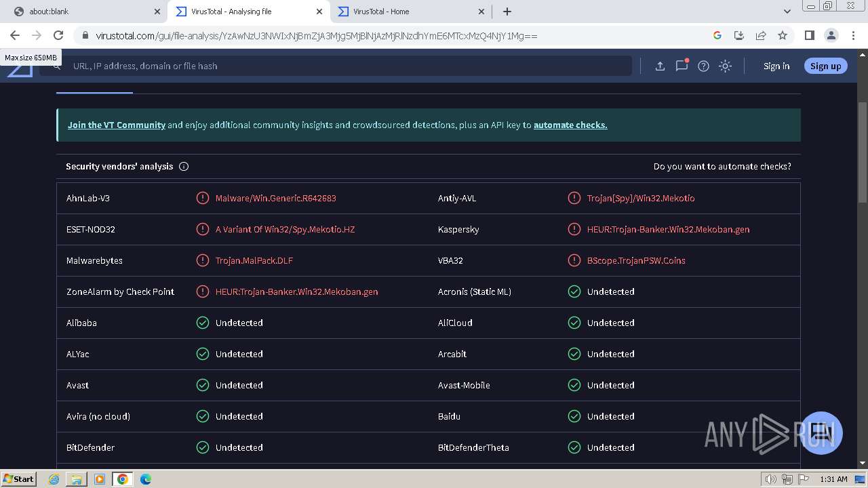Click the Sign in link
This screenshot has width=868, height=488.
(x=776, y=66)
